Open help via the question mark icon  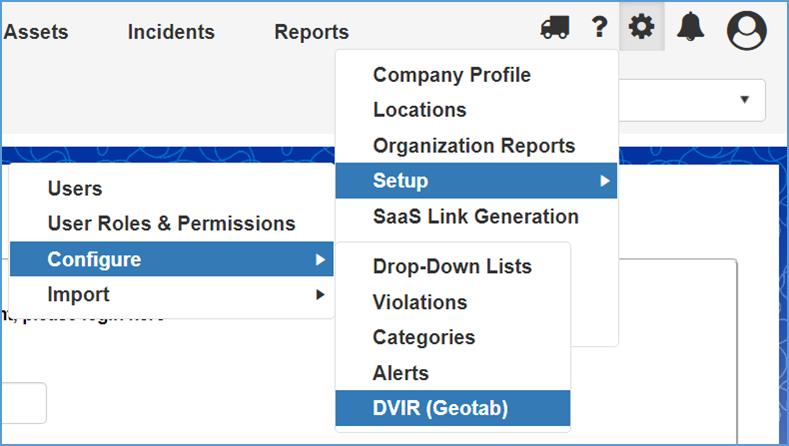coord(599,28)
